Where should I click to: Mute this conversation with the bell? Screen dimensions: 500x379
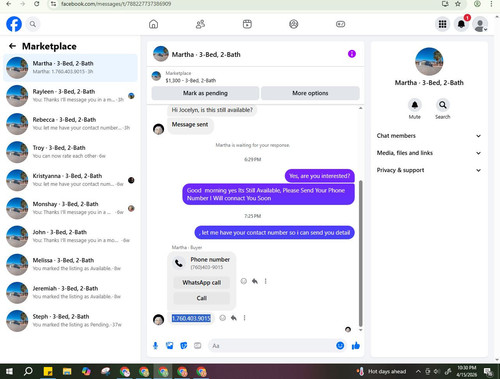coord(414,105)
